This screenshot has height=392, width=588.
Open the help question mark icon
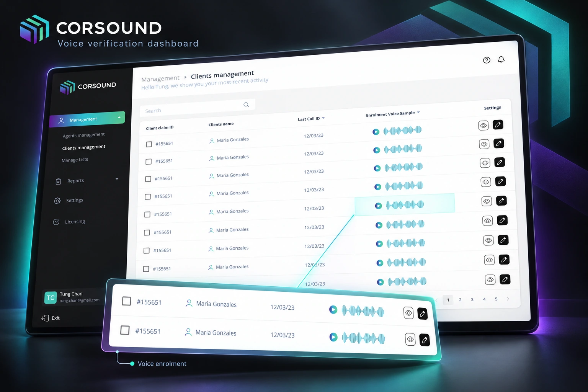487,60
